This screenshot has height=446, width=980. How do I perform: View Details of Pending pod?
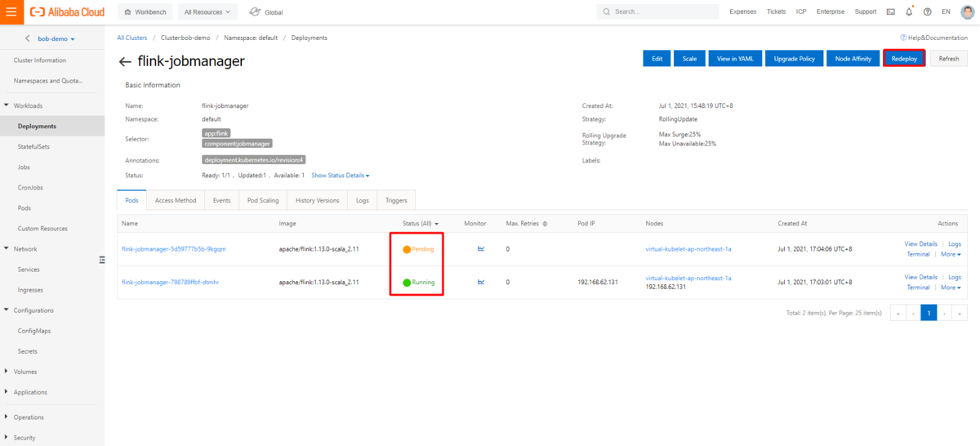click(920, 243)
